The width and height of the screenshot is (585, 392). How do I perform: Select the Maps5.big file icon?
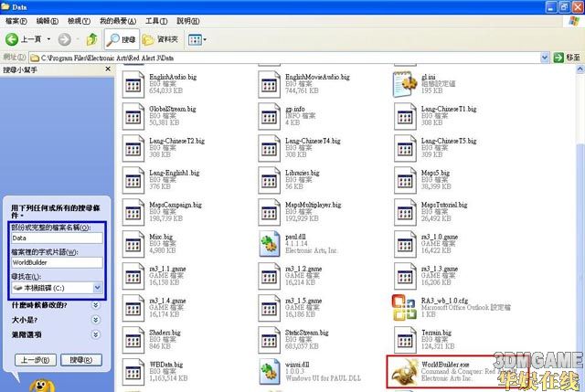point(405,180)
